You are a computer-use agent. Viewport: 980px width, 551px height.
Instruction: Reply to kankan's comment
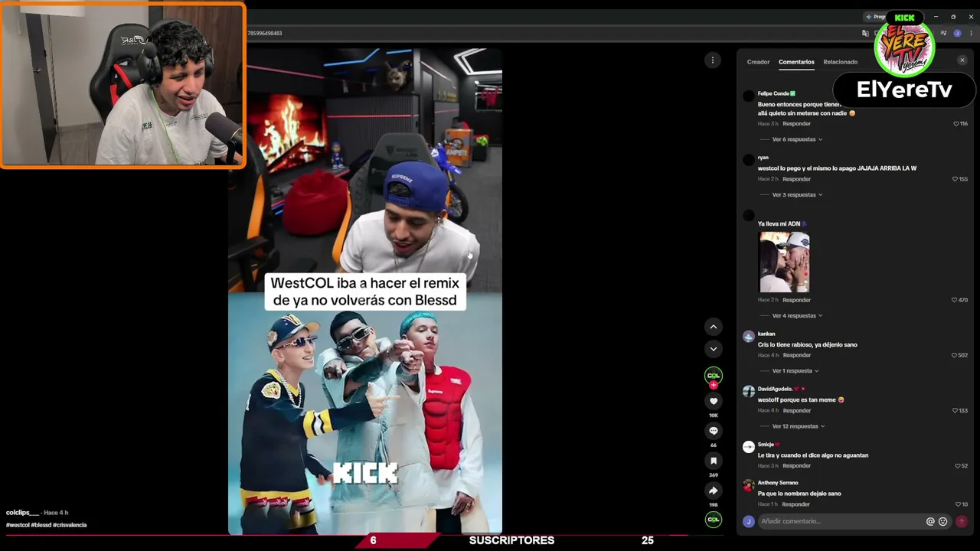click(796, 355)
